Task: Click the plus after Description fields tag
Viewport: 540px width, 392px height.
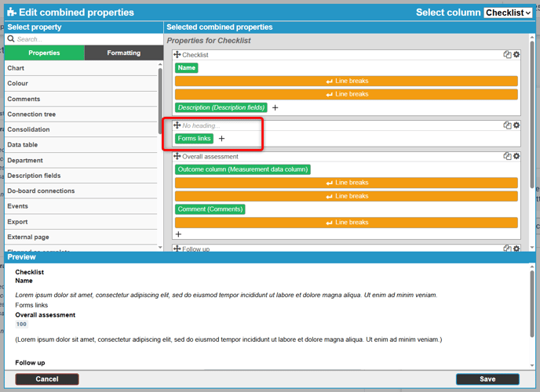Action: [275, 108]
